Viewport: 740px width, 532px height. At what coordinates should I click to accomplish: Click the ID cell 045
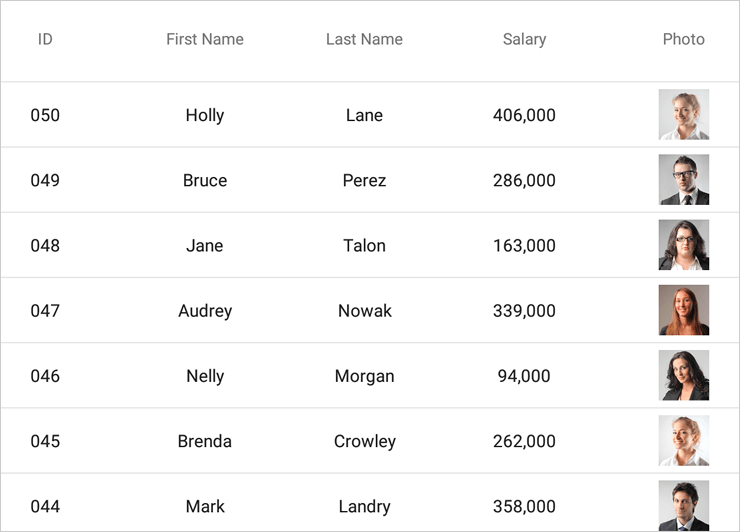pos(45,441)
